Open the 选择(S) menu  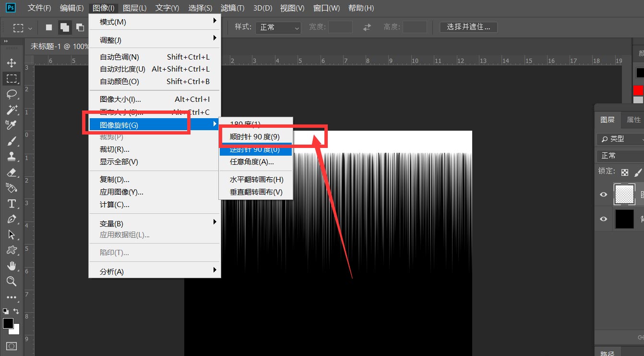200,8
